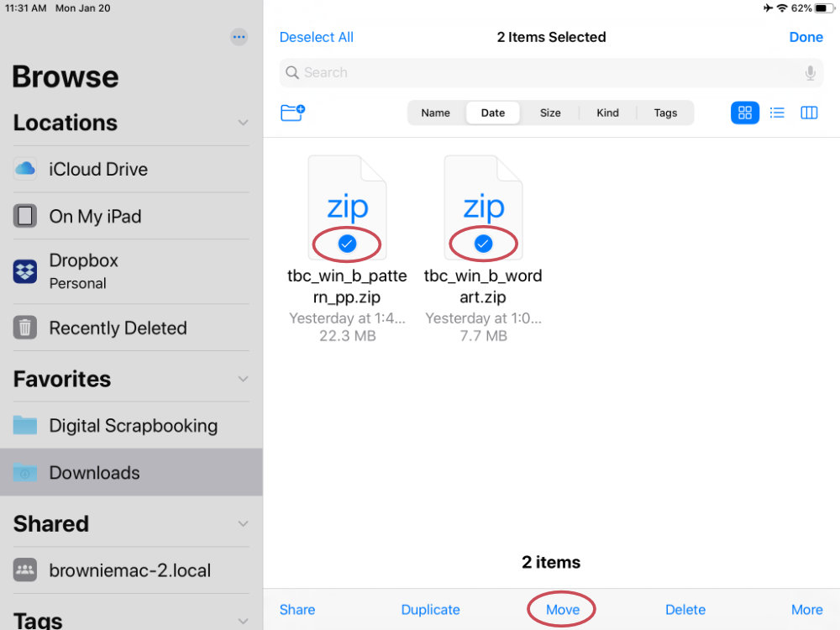Tap Move in bottom toolbar
Image resolution: width=840 pixels, height=630 pixels.
pos(563,610)
